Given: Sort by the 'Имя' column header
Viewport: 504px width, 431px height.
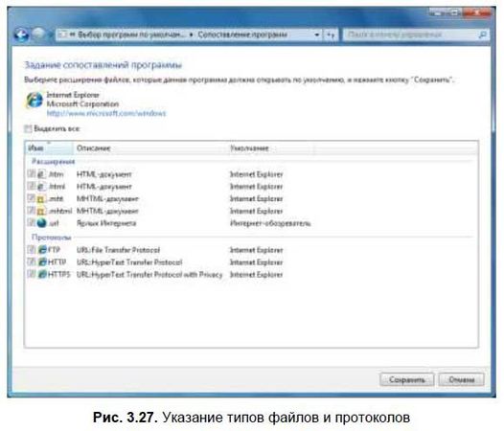Looking at the screenshot, I should pyautogui.click(x=49, y=148).
